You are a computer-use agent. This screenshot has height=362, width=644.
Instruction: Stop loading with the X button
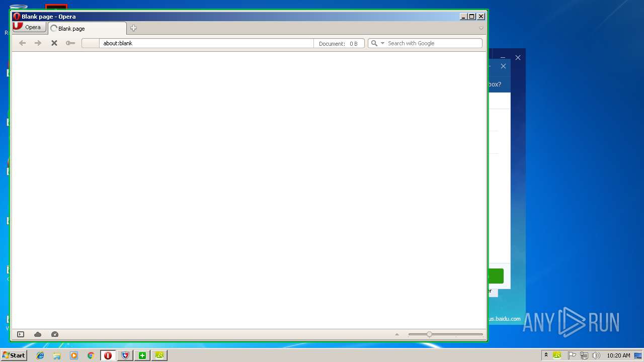[54, 43]
